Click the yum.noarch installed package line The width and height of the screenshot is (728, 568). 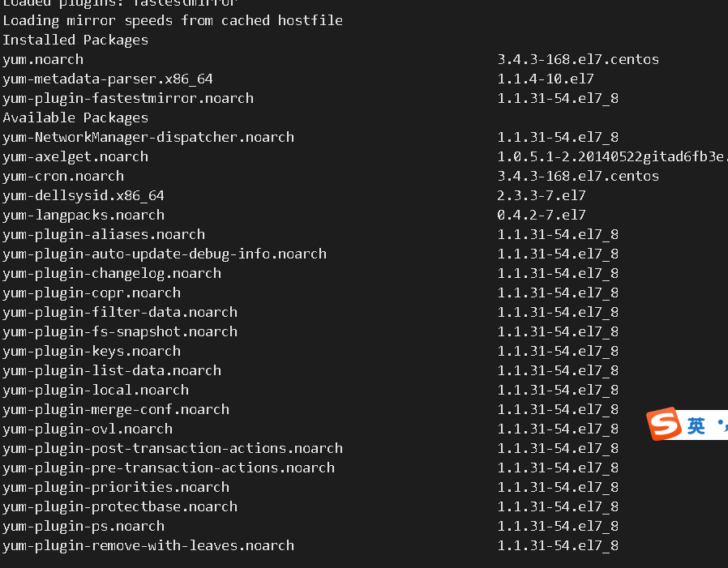click(x=43, y=59)
